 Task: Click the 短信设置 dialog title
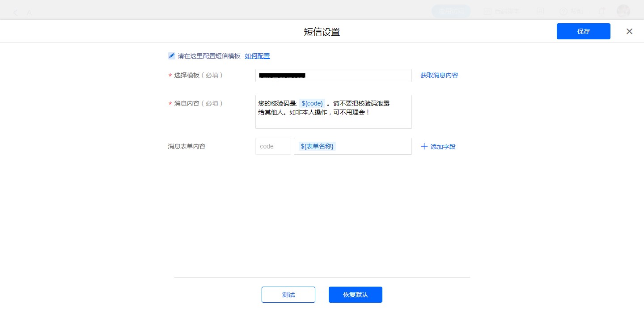322,32
